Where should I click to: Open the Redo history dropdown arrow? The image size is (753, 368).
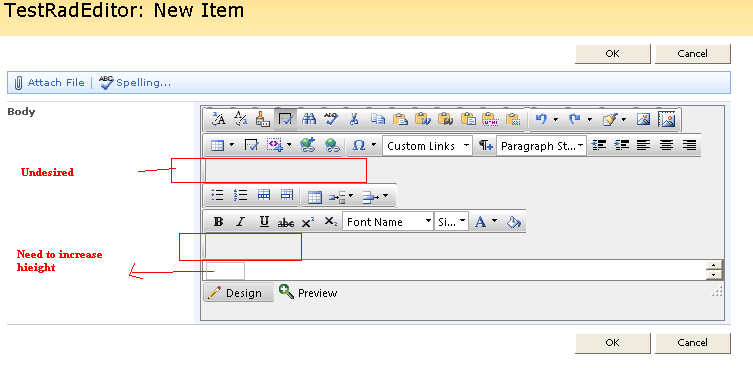(x=589, y=119)
